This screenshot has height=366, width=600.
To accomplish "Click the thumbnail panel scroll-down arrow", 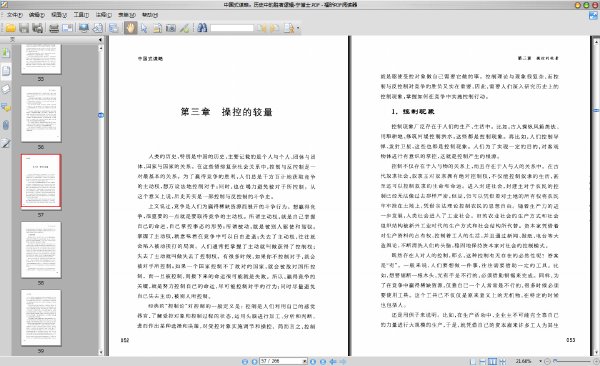I will [101, 352].
